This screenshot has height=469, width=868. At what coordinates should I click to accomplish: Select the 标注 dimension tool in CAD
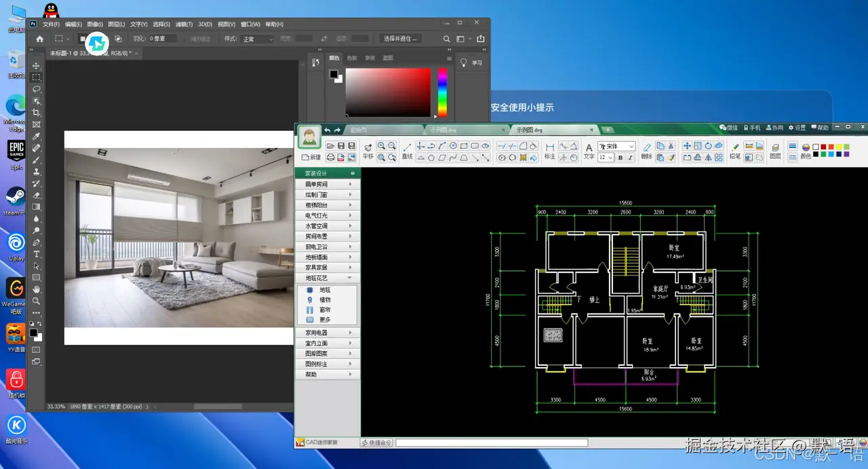coord(549,150)
